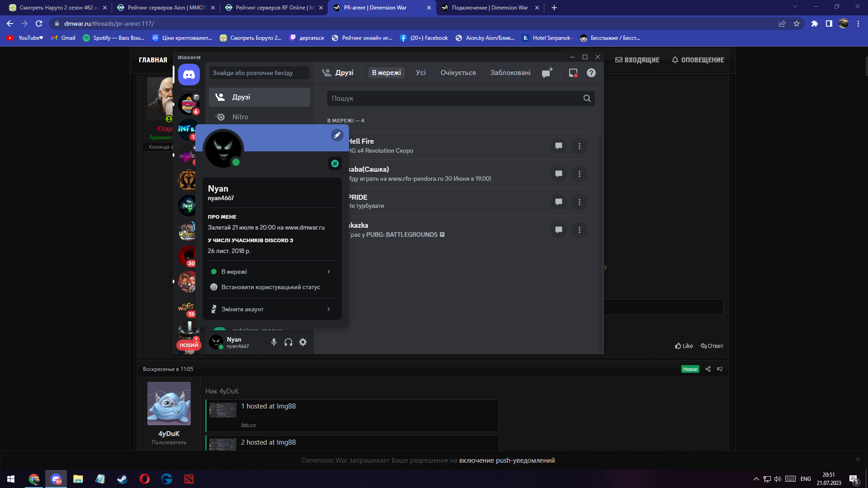Message skazka via chat icon
868x488 pixels.
click(559, 230)
